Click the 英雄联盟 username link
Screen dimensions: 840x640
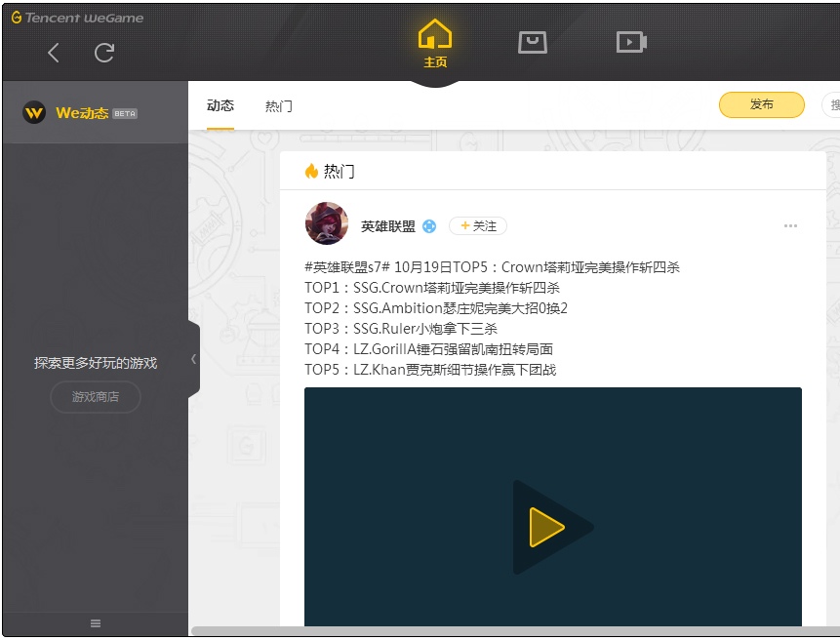pos(388,226)
